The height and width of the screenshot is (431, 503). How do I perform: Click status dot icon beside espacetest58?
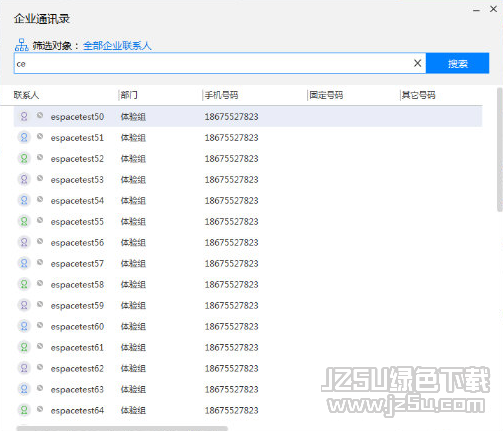coord(40,283)
